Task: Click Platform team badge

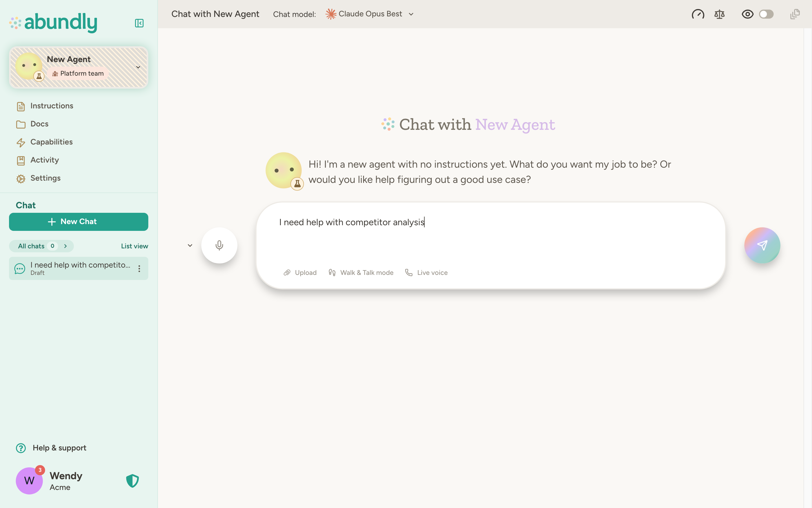Action: click(x=78, y=74)
